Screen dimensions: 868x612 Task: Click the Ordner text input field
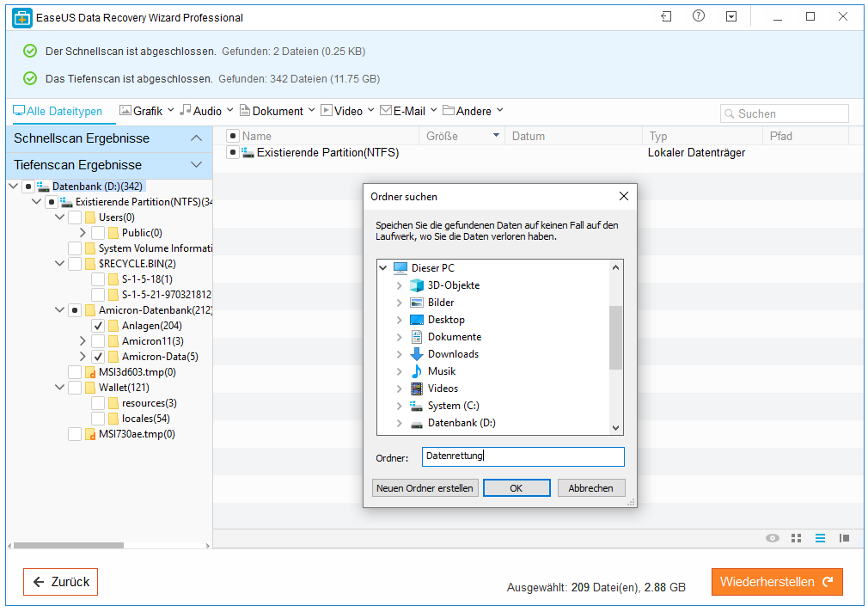(523, 457)
